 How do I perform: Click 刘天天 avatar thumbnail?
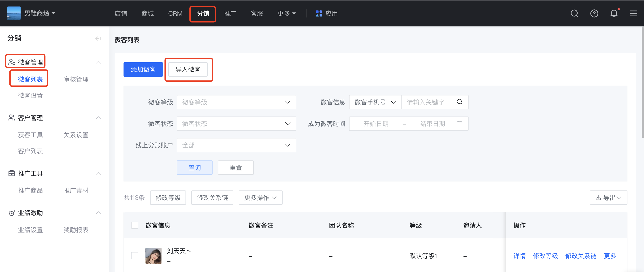click(x=153, y=256)
